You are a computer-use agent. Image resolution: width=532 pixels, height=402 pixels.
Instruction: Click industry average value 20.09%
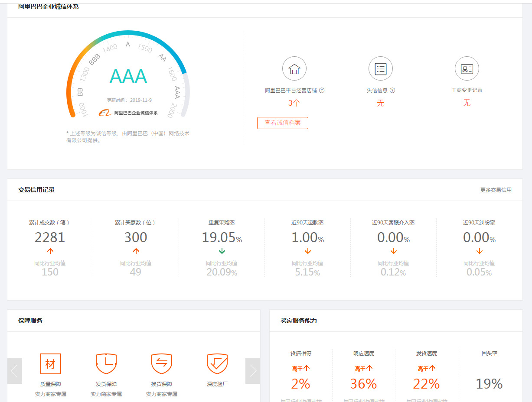[x=222, y=272]
